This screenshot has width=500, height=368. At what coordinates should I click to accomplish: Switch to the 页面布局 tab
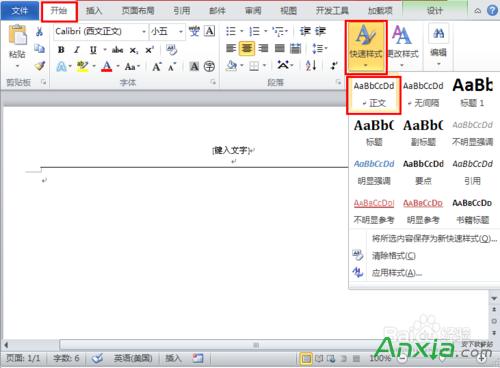pos(138,11)
